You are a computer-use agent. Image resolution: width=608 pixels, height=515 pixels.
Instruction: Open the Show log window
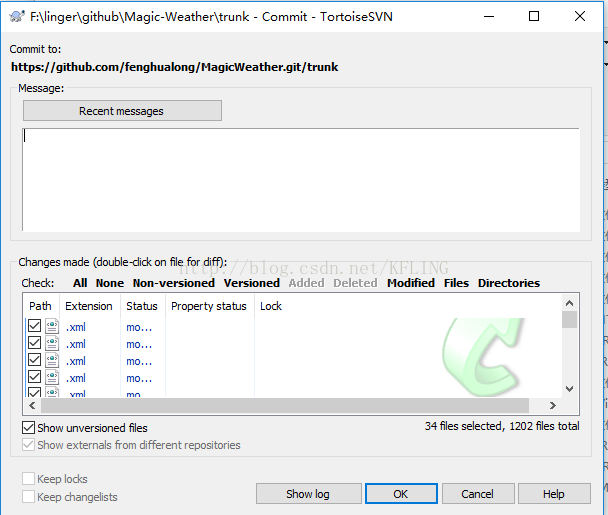308,494
